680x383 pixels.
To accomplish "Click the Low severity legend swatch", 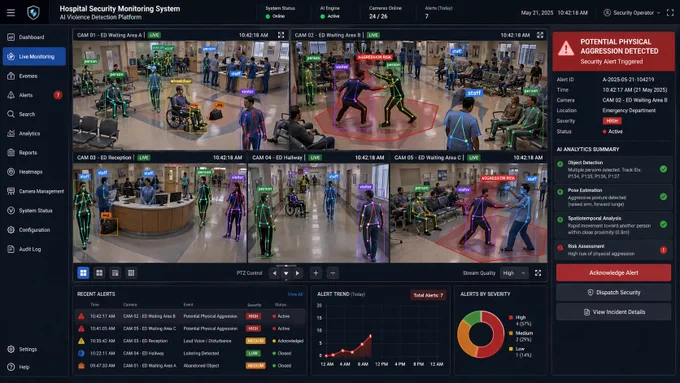I will [510, 349].
